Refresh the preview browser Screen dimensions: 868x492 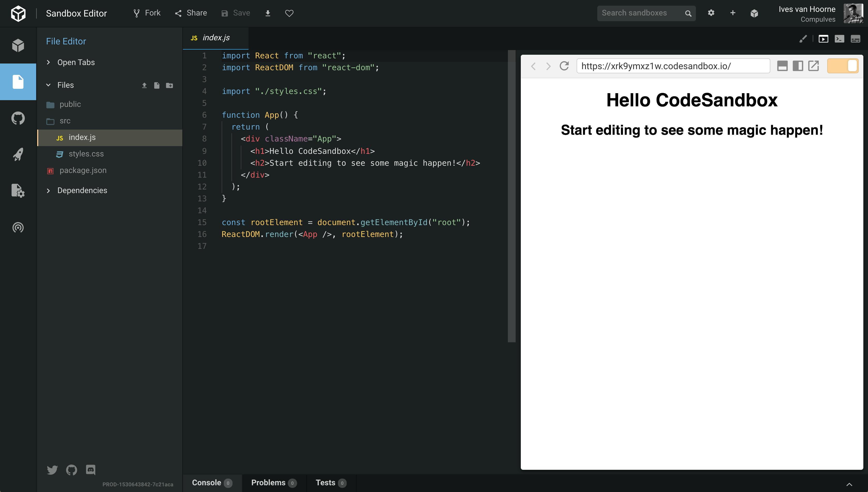tap(564, 66)
